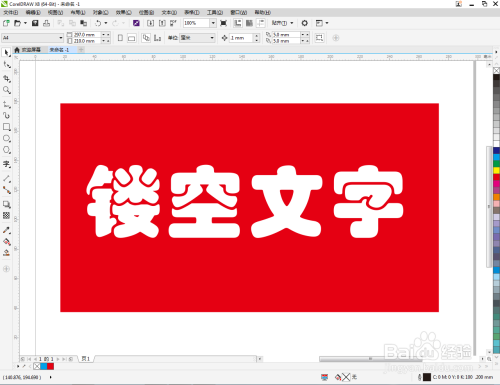Toggle the Treat As Filled button
Viewport: 500px width, 385px height.
point(319,38)
